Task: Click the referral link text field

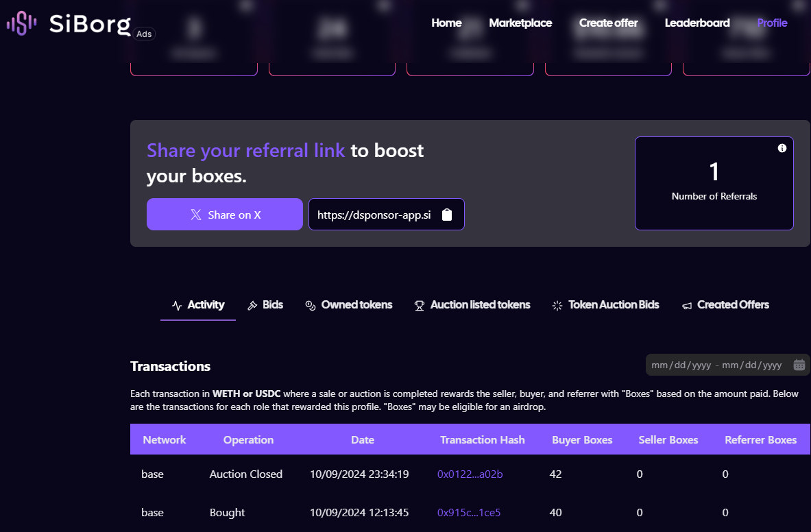Action: 374,215
